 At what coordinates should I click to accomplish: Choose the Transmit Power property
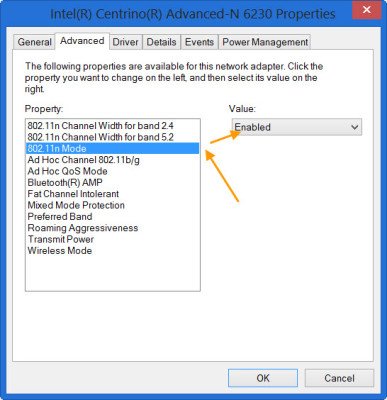tap(113, 239)
